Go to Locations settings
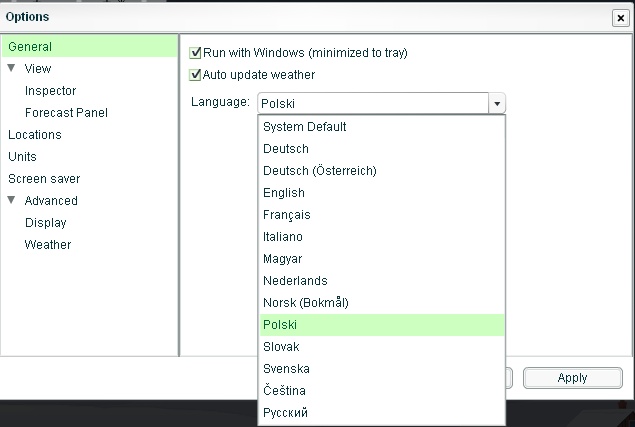This screenshot has width=635, height=427. pyautogui.click(x=35, y=135)
